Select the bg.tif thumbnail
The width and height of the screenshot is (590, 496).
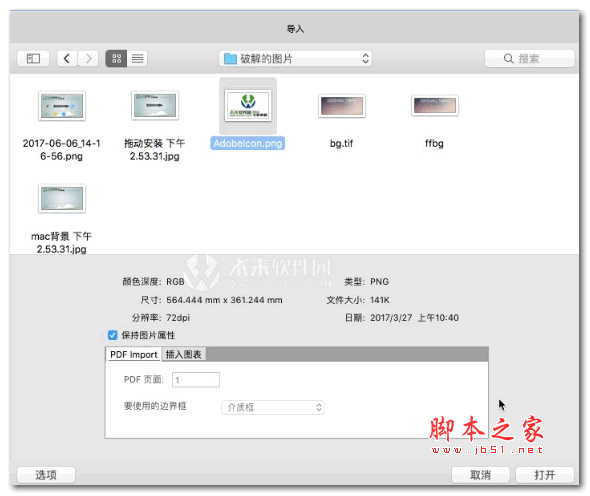point(342,106)
